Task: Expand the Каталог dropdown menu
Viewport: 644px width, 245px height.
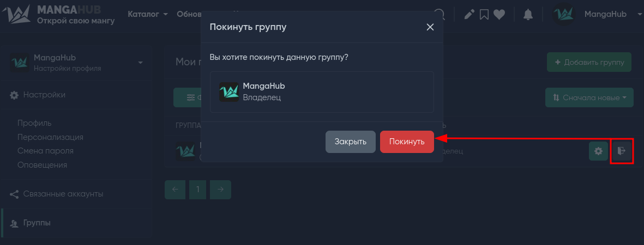Action: click(148, 14)
